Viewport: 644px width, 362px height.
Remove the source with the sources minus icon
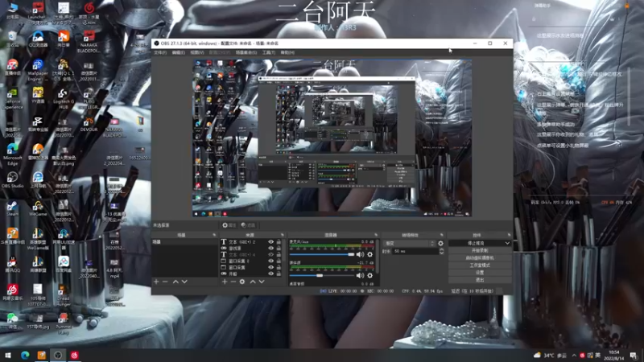click(x=233, y=282)
